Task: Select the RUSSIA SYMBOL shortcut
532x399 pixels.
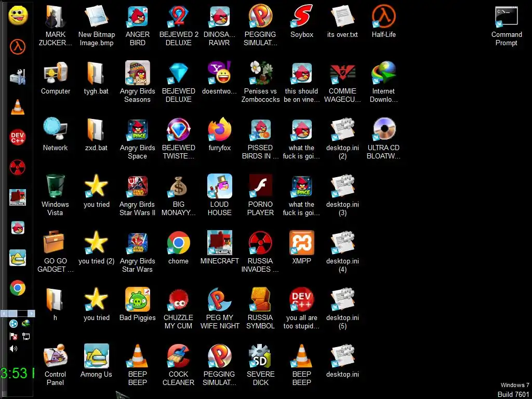Action: pyautogui.click(x=261, y=309)
